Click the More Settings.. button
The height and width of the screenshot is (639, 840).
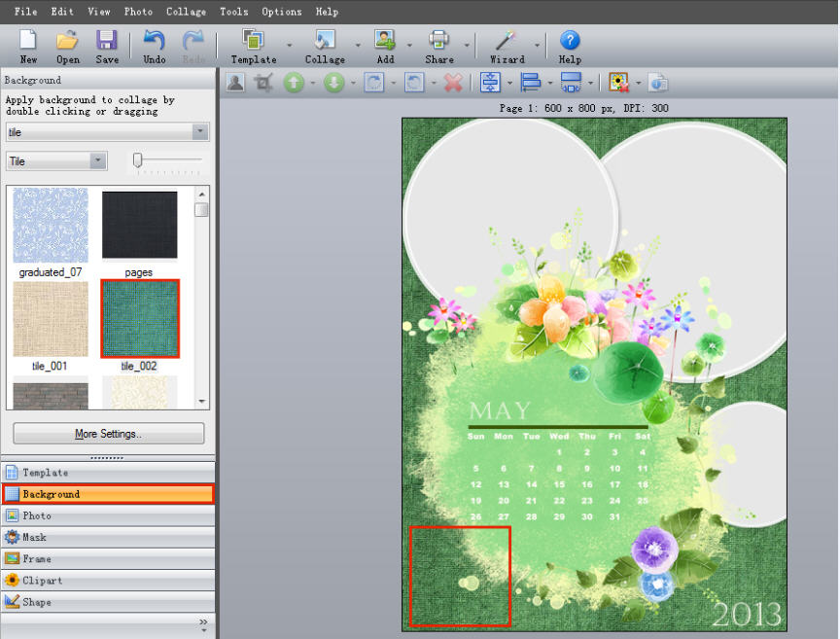coord(109,434)
